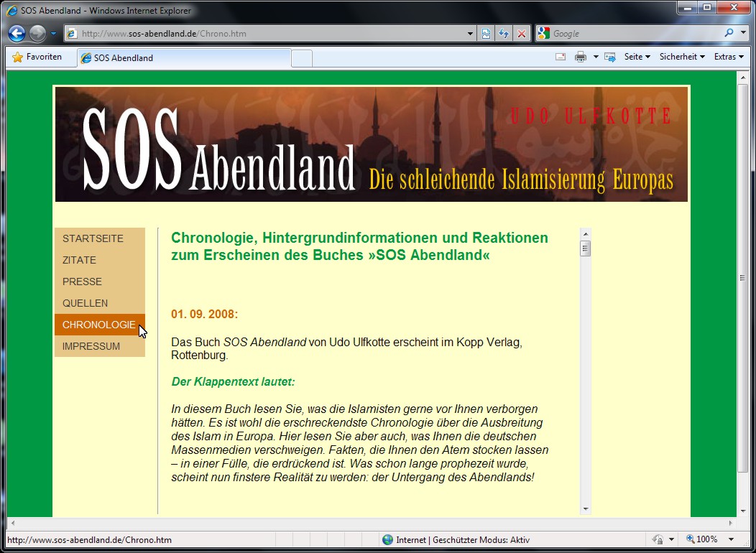
Task: Click the printer Print icon
Action: click(x=581, y=57)
